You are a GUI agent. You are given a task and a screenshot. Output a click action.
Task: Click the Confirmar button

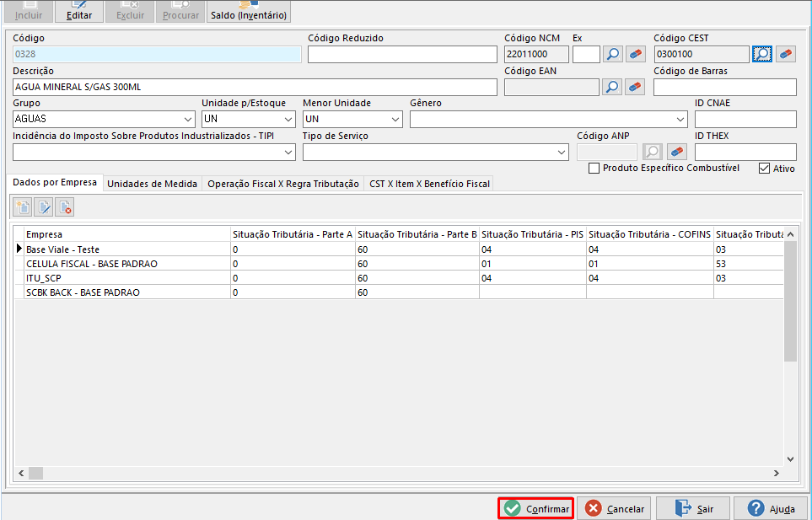[536, 508]
